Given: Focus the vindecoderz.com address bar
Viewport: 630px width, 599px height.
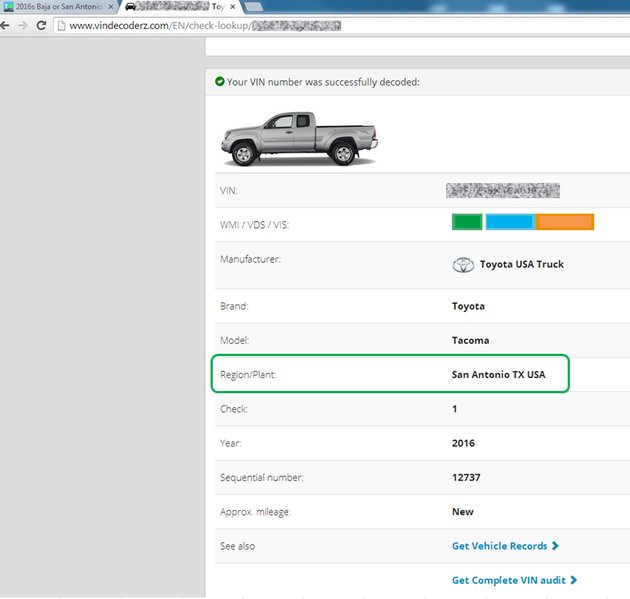Looking at the screenshot, I should [x=342, y=26].
